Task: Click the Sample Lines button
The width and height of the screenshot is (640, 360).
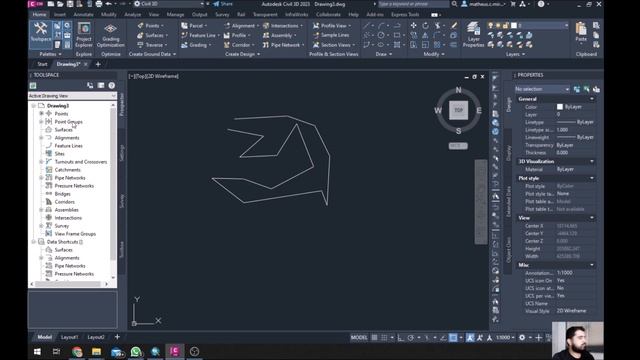Action: pos(331,35)
